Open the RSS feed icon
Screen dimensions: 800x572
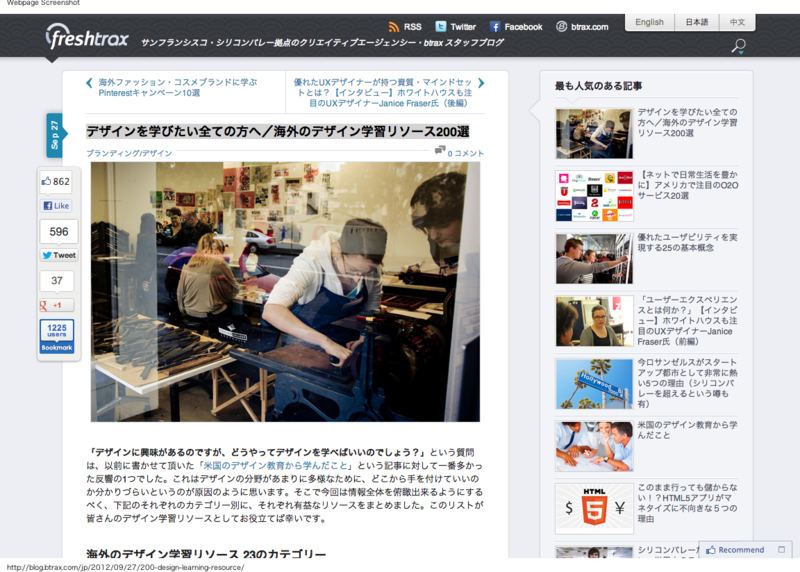click(x=393, y=27)
